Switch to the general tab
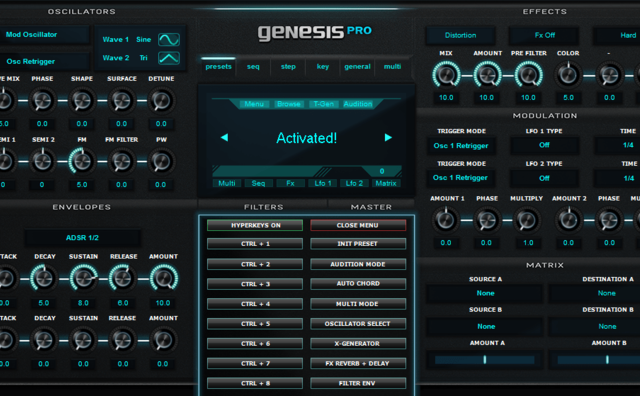The height and width of the screenshot is (396, 640). coord(357,67)
